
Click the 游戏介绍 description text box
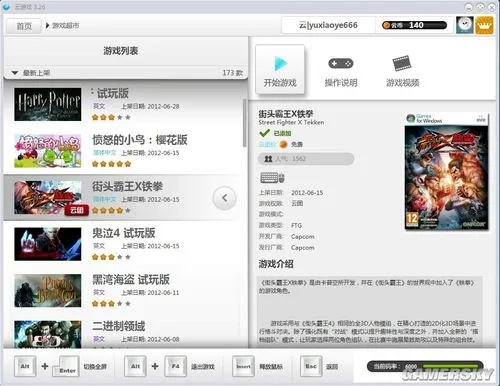[x=370, y=311]
